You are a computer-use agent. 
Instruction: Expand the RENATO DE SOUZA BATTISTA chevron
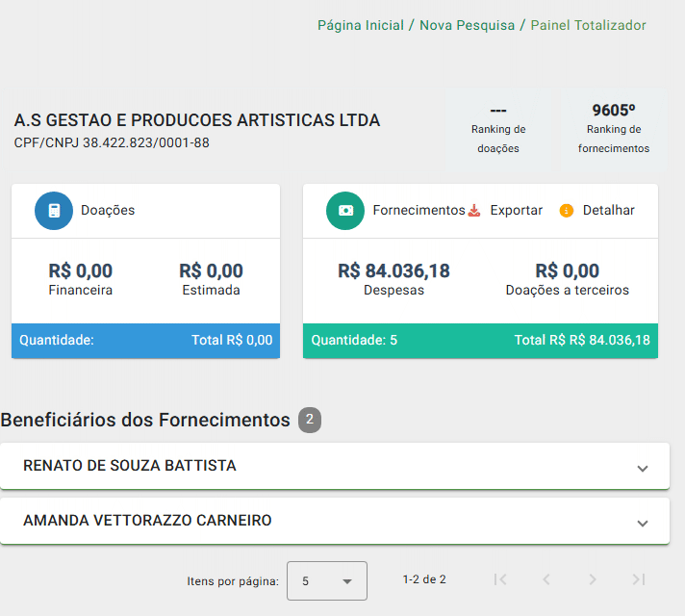coord(643,469)
